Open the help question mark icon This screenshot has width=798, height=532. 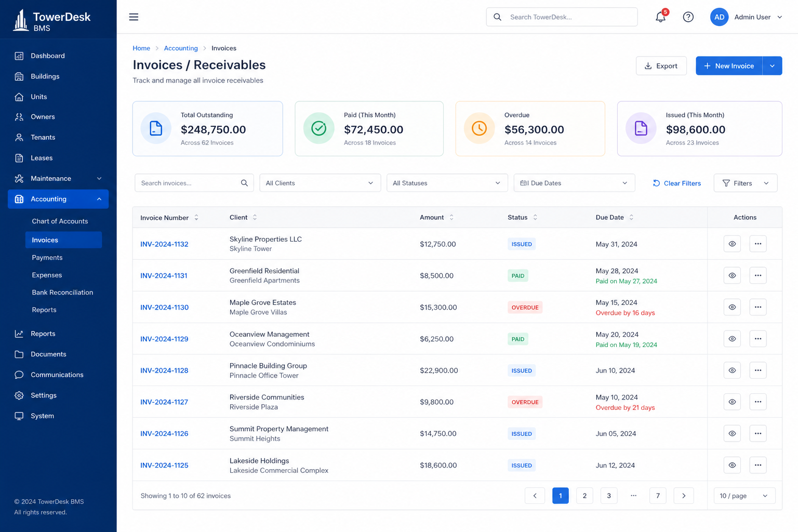pos(688,17)
